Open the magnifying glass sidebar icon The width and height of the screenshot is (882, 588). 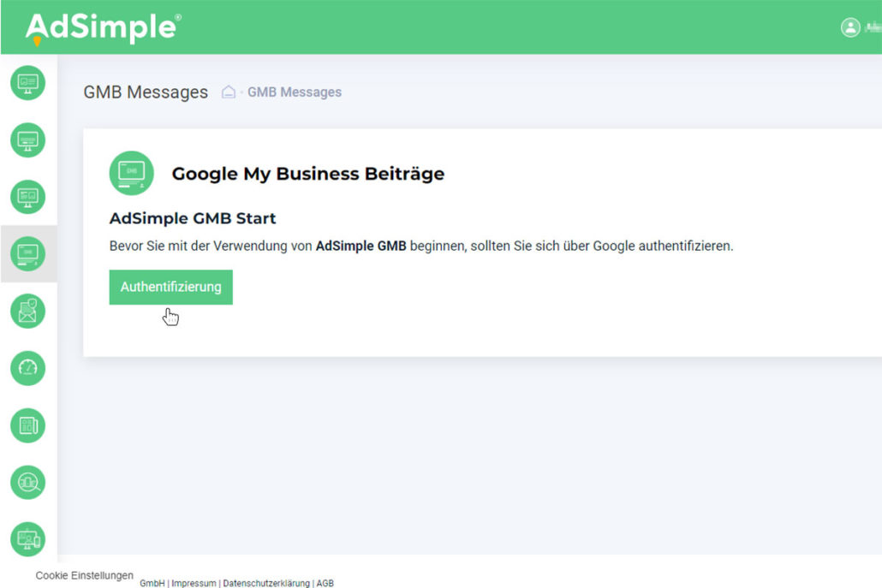[x=27, y=483]
